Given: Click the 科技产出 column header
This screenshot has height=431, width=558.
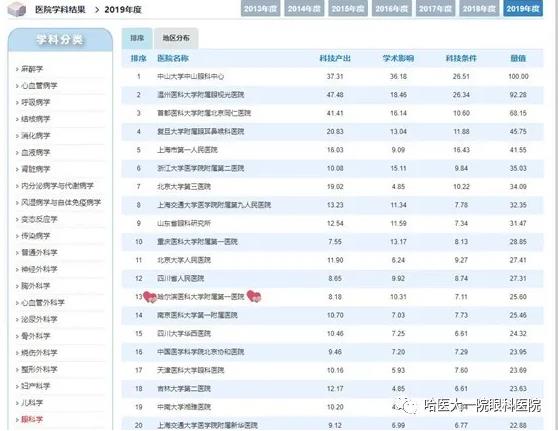Looking at the screenshot, I should (335, 58).
